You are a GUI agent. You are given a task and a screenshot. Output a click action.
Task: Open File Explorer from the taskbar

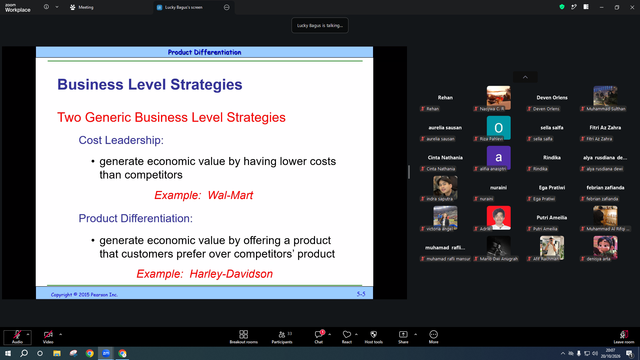pyautogui.click(x=57, y=353)
